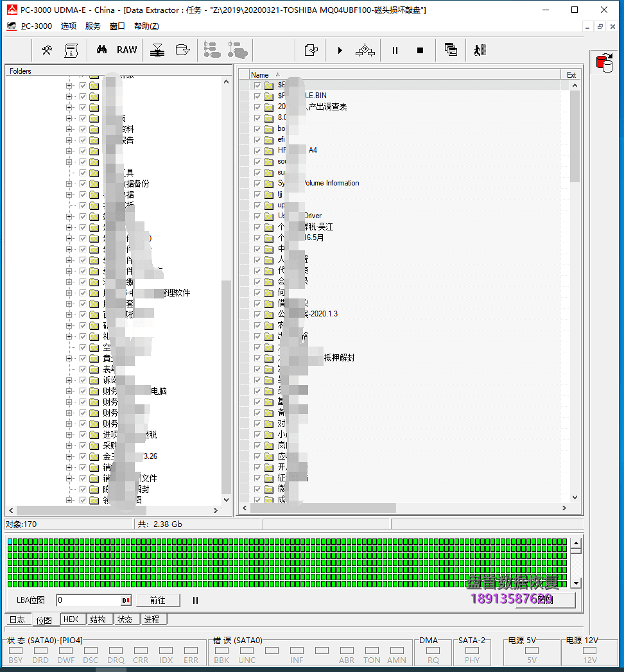
Task: Expand the 告 tree node
Action: point(69,140)
